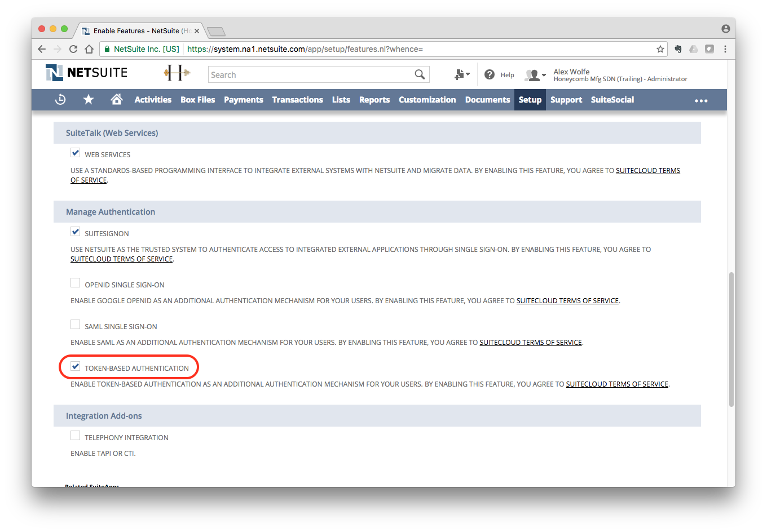Reload the page with the refresh icon

[x=73, y=49]
